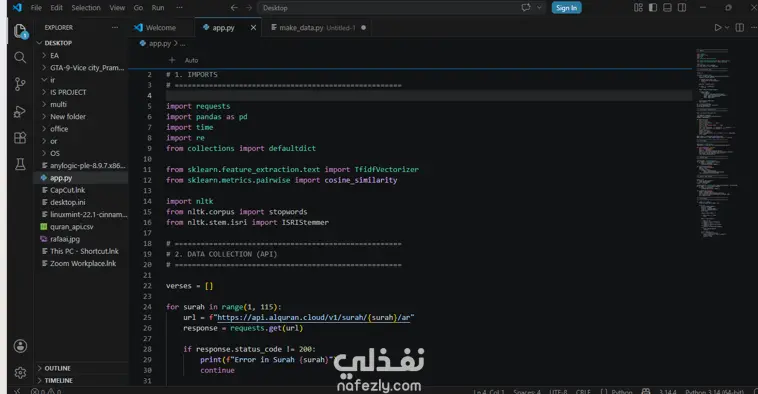The image size is (758, 394).
Task: Run the Python file with play button
Action: tap(718, 28)
